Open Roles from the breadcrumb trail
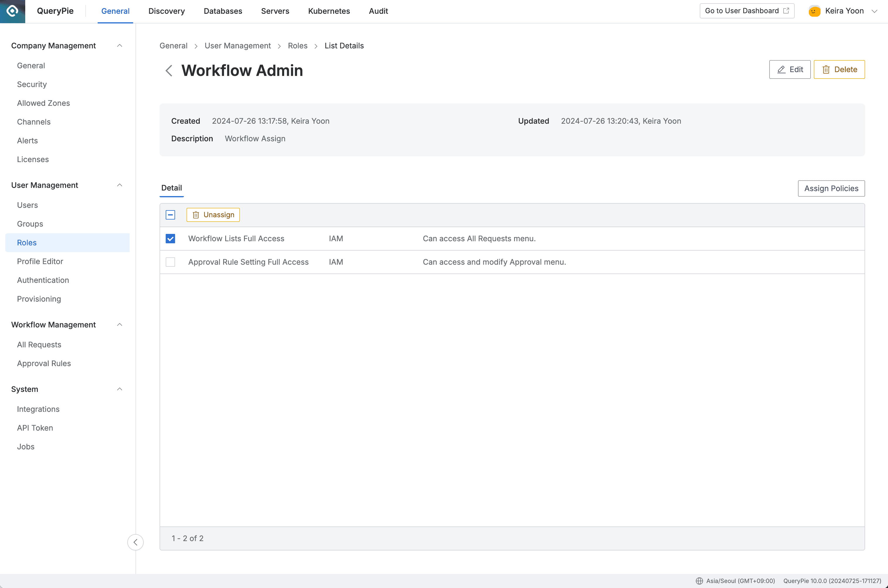 click(297, 45)
